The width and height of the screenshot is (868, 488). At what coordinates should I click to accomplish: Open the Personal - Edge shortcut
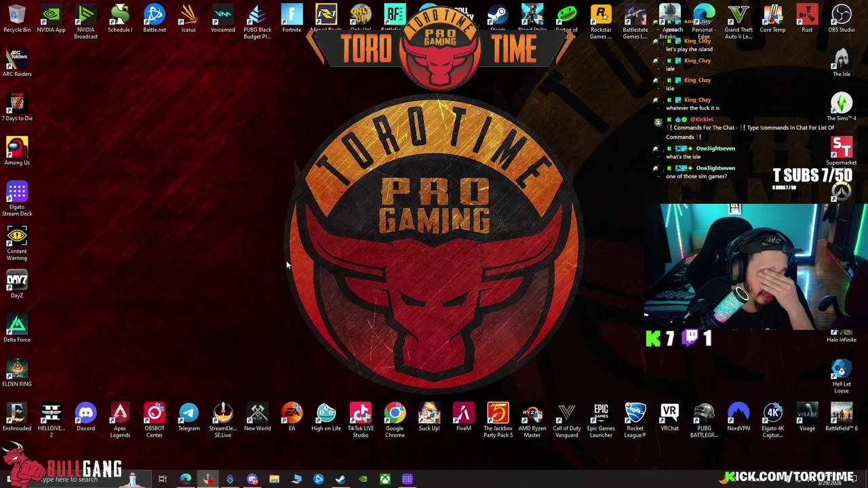704,22
